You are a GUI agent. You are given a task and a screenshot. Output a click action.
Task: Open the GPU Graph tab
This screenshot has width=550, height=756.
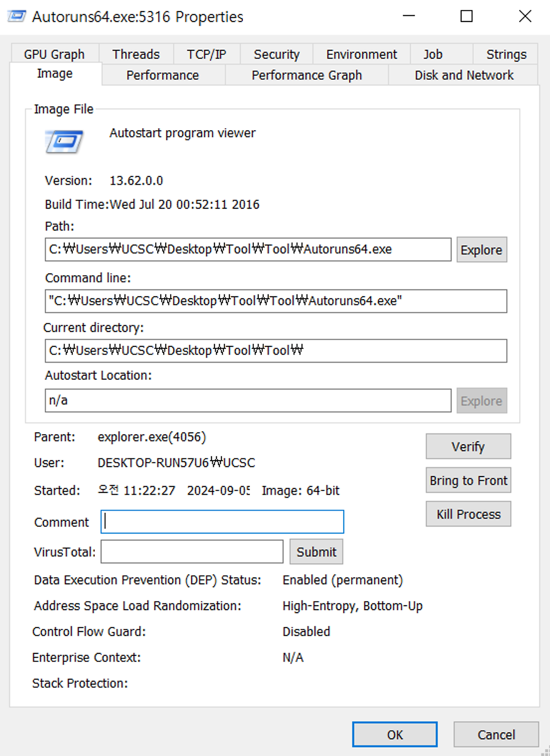click(54, 55)
